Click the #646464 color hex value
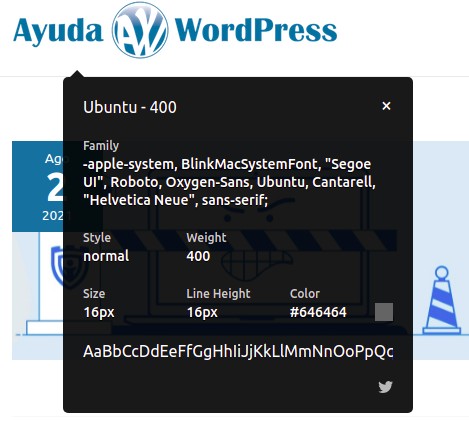Image resolution: width=469 pixels, height=422 pixels. click(318, 312)
